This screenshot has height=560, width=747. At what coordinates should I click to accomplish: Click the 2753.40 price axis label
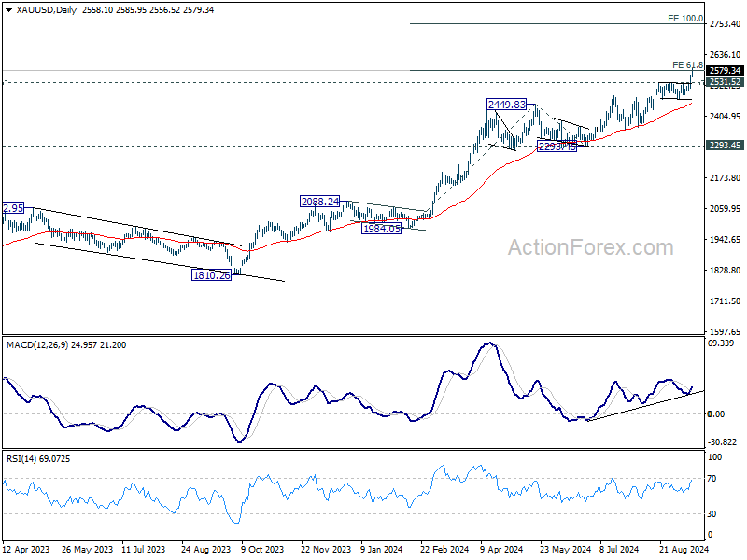724,23
